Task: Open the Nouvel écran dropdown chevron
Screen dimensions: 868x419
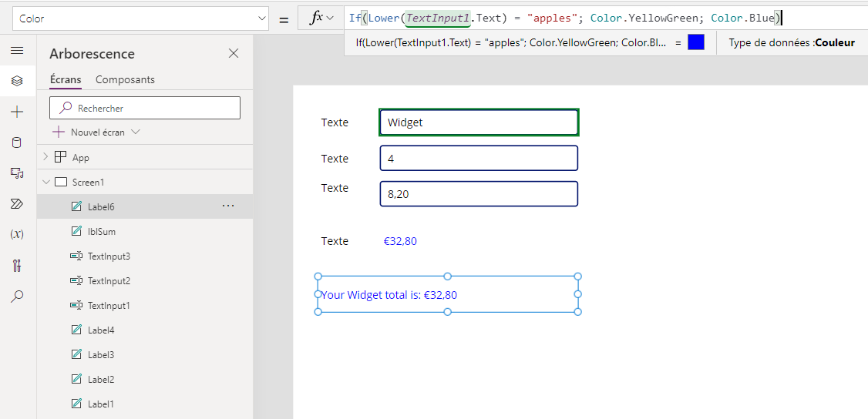Action: [135, 132]
